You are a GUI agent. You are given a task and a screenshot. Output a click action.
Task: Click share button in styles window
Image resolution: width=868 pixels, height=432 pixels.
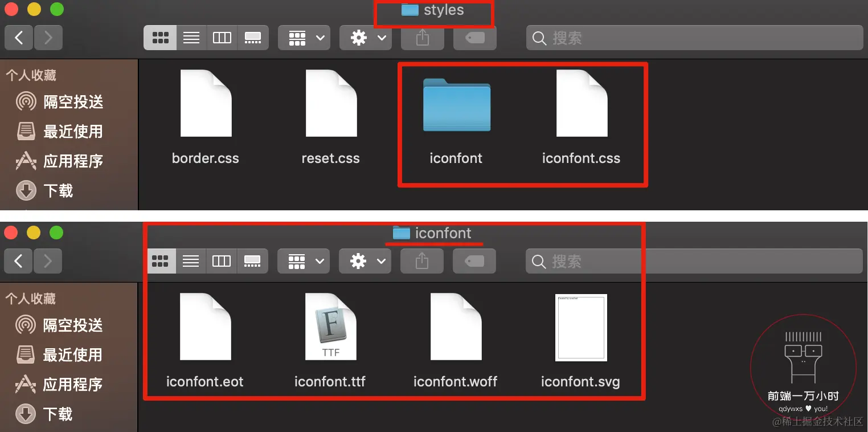tap(422, 38)
